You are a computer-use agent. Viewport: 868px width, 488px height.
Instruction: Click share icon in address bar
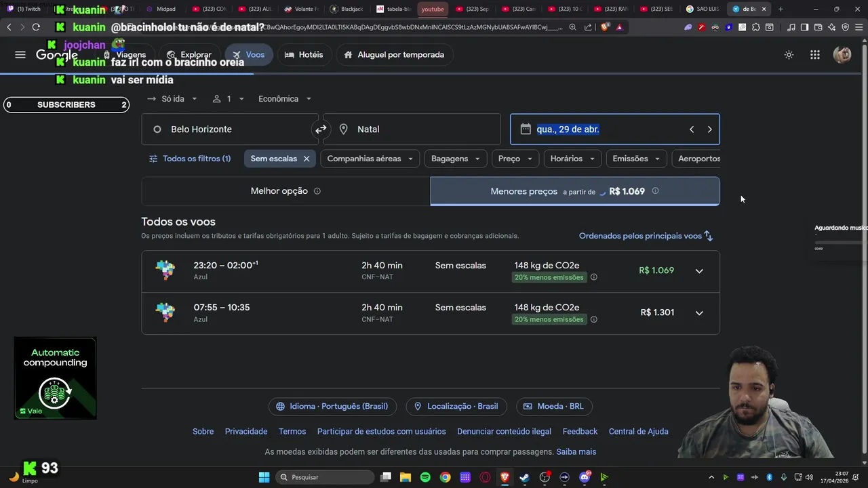click(588, 27)
